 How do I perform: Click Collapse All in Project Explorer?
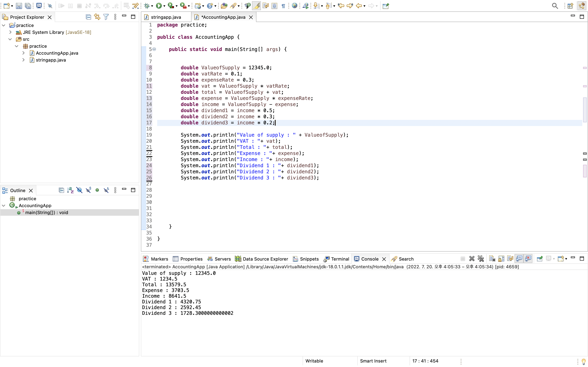(x=88, y=17)
